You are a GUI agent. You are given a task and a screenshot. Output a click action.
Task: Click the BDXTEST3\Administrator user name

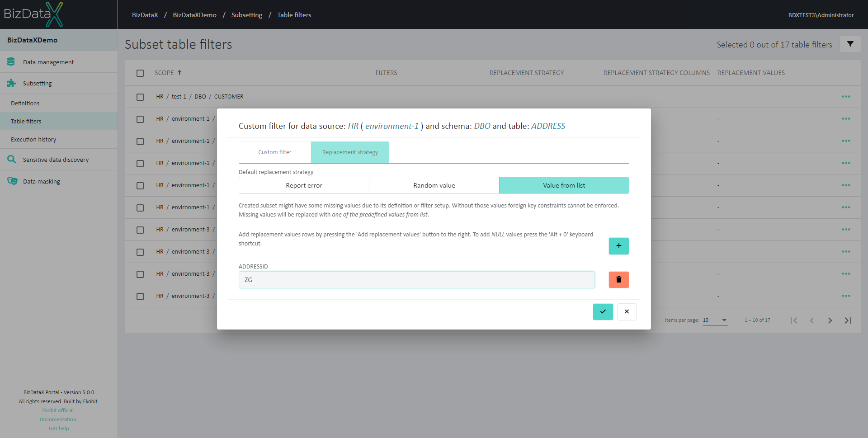[821, 15]
